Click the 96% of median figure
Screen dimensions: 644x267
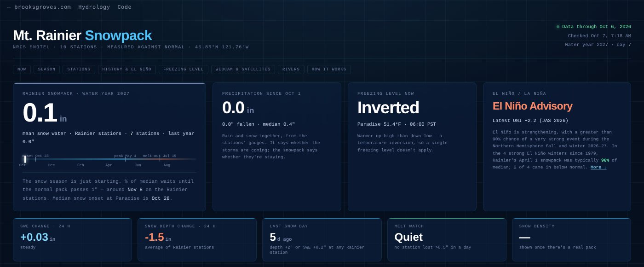pyautogui.click(x=605, y=160)
